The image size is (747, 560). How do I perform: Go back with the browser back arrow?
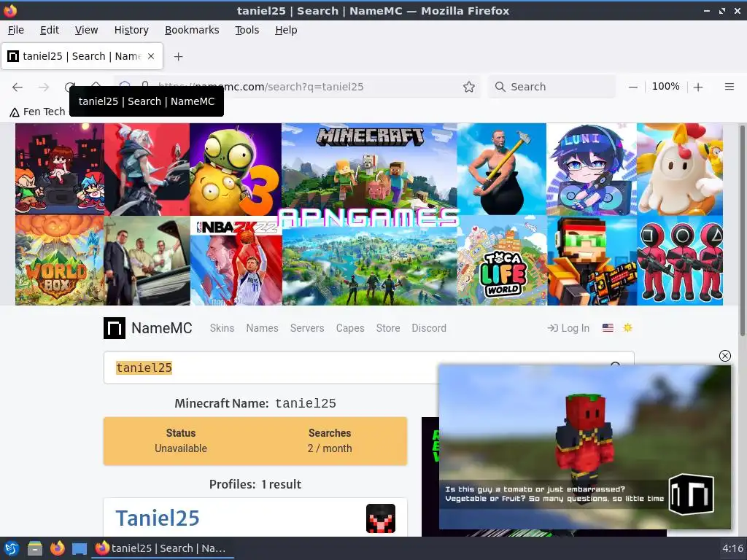tap(18, 87)
